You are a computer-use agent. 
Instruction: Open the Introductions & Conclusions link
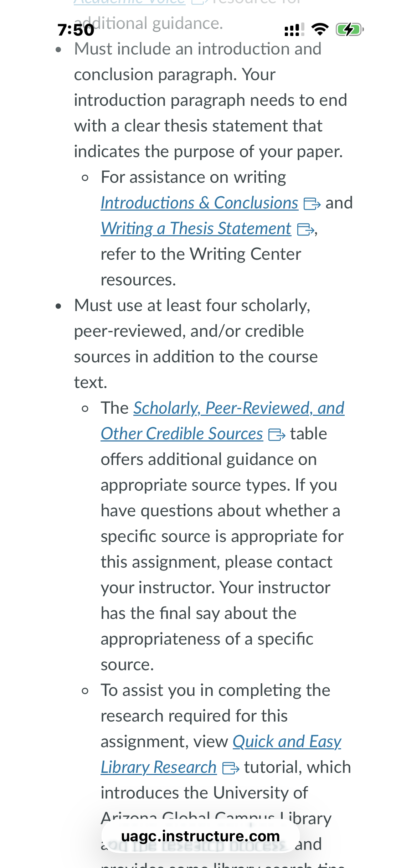tap(199, 203)
